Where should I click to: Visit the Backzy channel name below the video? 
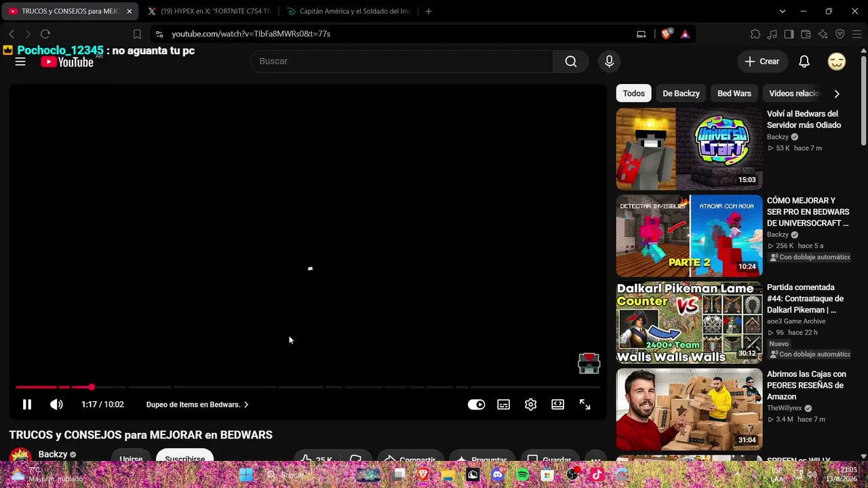(53, 454)
